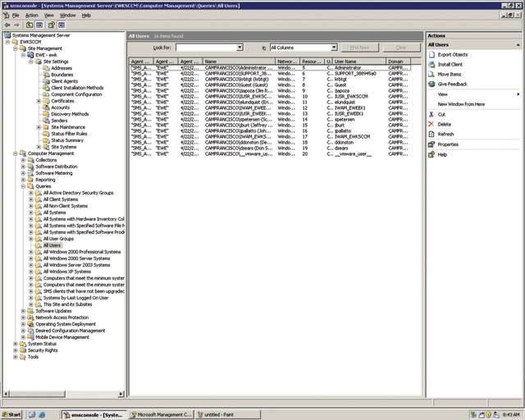Select Desired Configuration Management node

click(x=71, y=331)
